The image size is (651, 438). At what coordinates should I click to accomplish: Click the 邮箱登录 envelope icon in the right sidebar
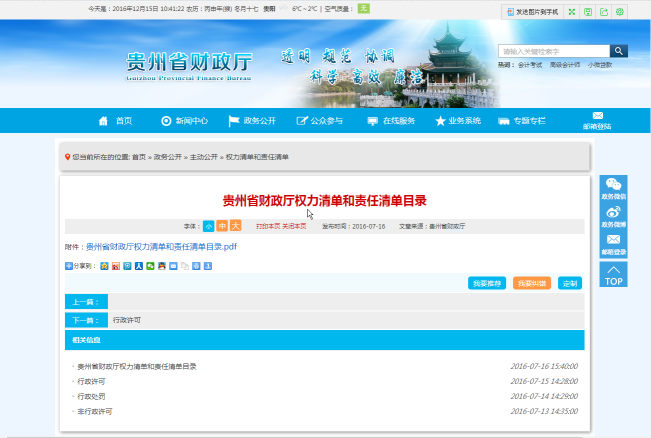pos(613,245)
